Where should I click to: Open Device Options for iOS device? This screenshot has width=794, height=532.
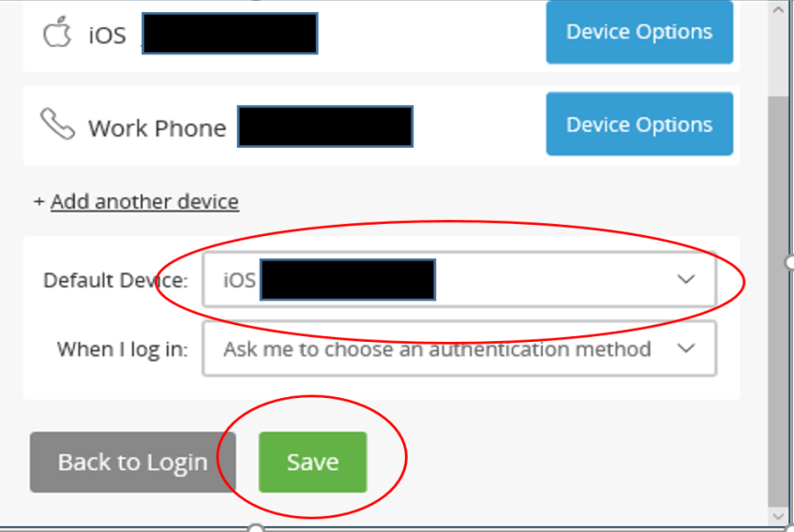coord(639,32)
